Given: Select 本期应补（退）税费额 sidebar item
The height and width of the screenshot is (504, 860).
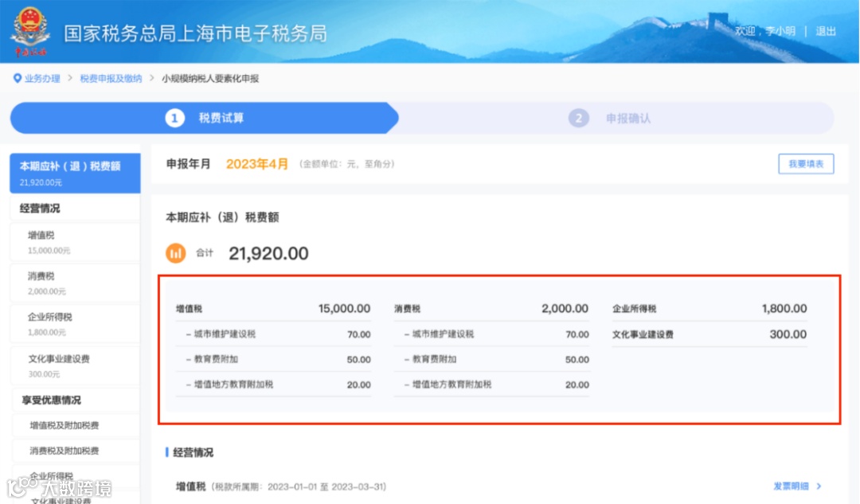Looking at the screenshot, I should 75,173.
